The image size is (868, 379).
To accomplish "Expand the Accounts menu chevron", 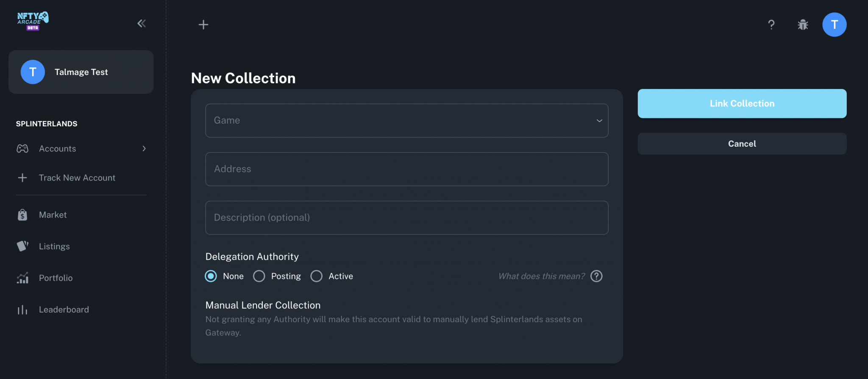I will [144, 149].
